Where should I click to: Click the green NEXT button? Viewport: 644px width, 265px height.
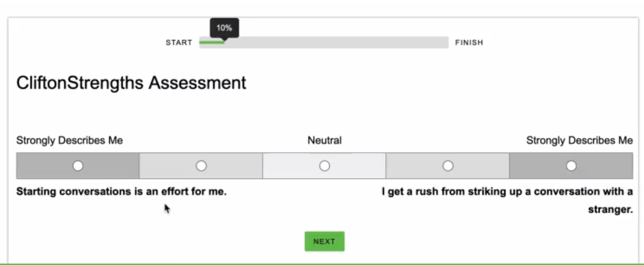(324, 241)
